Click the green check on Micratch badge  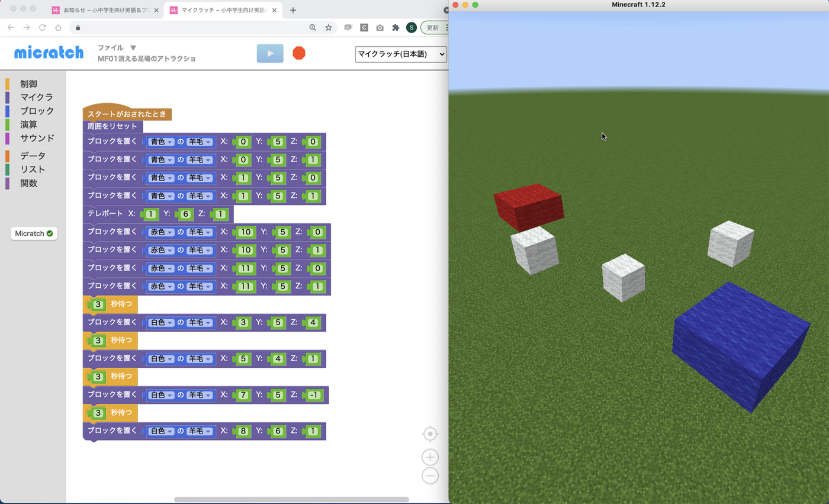click(50, 233)
